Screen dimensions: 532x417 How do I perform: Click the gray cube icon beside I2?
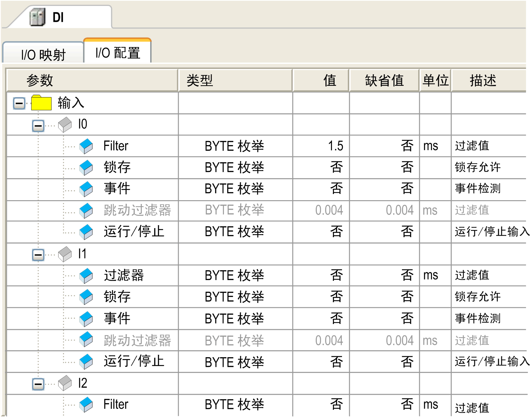point(65,383)
